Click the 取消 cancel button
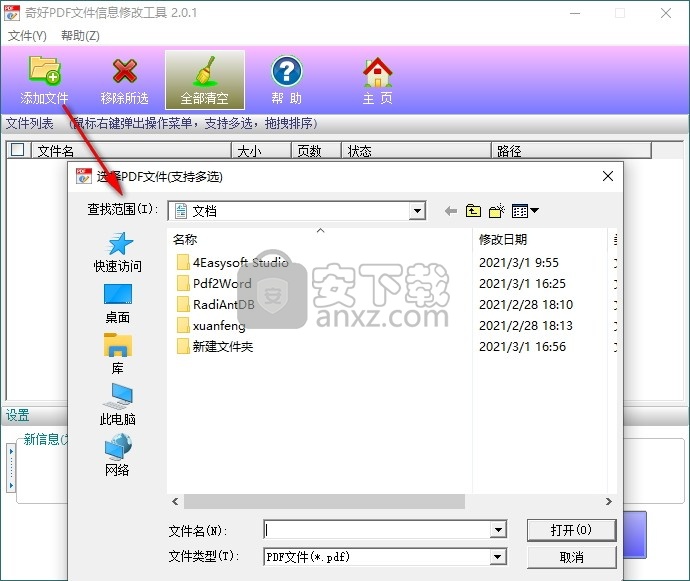 [571, 557]
